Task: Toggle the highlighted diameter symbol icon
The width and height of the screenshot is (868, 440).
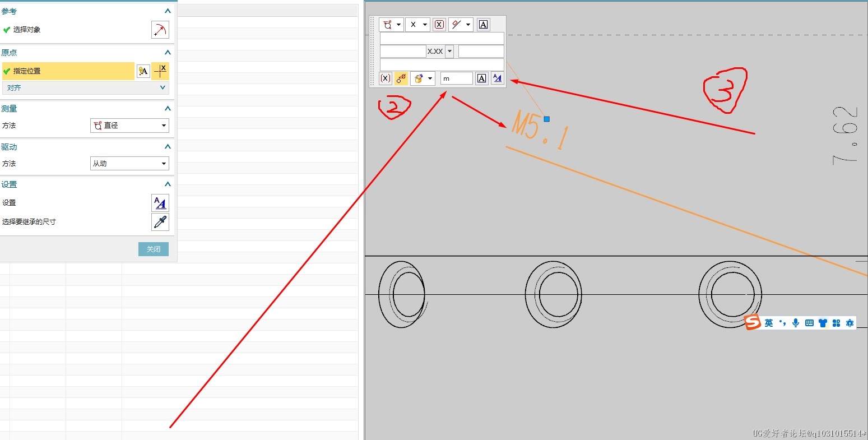Action: click(401, 78)
